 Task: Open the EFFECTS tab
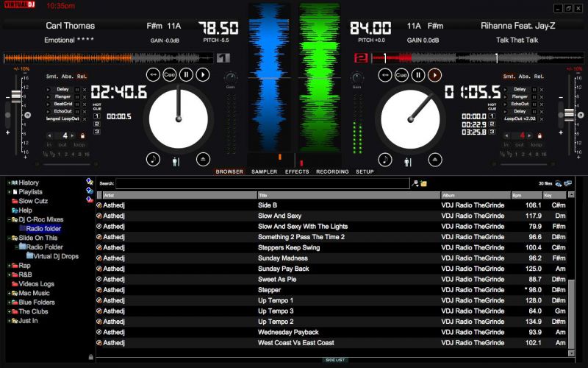297,171
